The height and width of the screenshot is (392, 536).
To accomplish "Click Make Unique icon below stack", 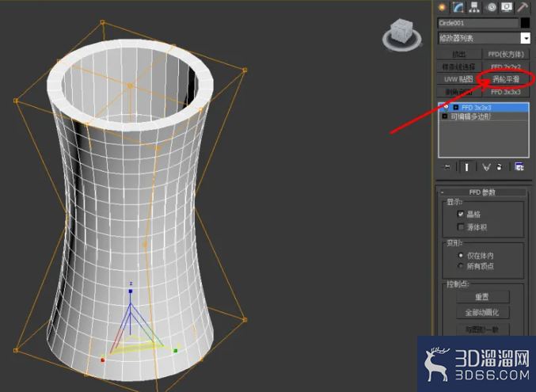I will [x=486, y=167].
